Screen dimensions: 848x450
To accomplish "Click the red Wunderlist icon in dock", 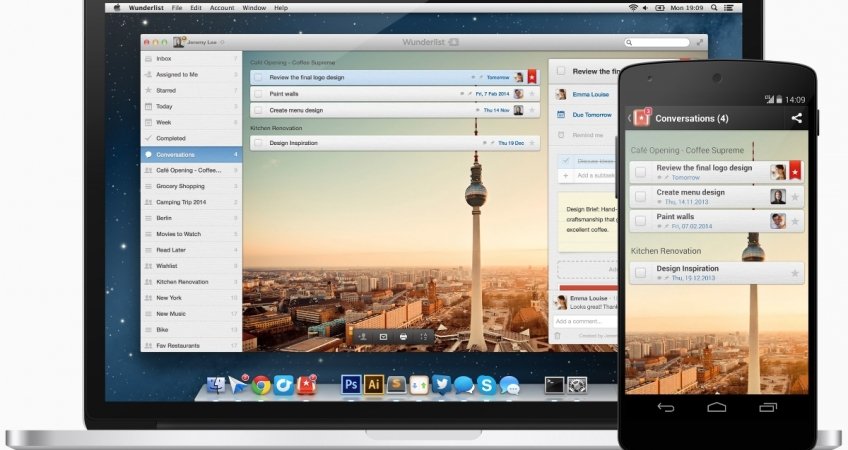I will [x=306, y=385].
